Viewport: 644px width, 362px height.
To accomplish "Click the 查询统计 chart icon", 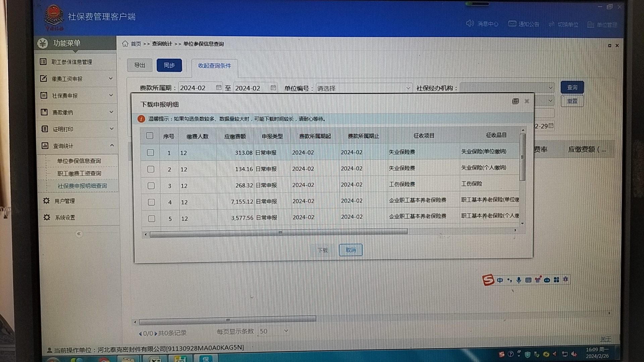I will tap(45, 145).
